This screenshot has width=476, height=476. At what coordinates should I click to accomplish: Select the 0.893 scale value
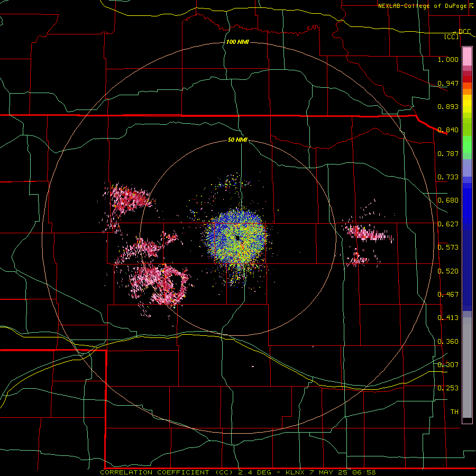pos(448,106)
